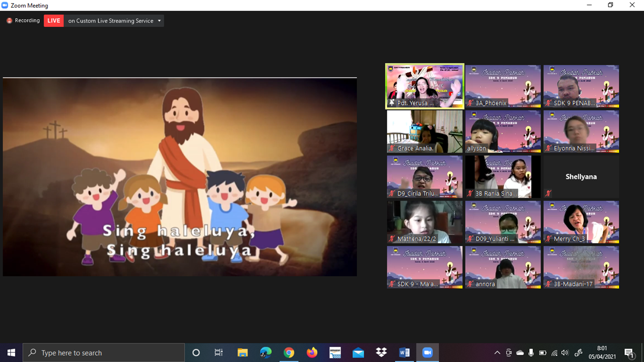Open Firefox from the taskbar
Image resolution: width=644 pixels, height=362 pixels.
click(x=312, y=353)
